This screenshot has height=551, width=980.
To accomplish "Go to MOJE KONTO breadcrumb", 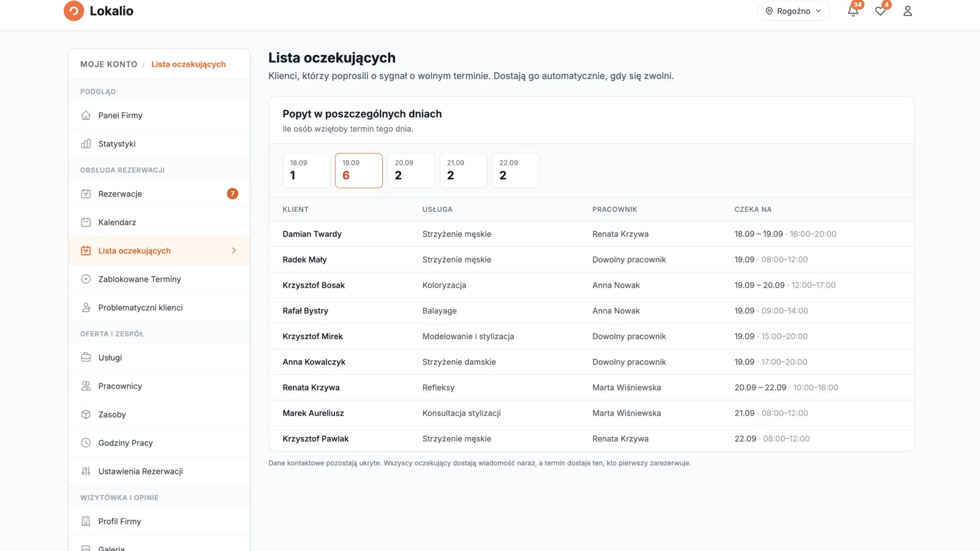I will pos(108,64).
